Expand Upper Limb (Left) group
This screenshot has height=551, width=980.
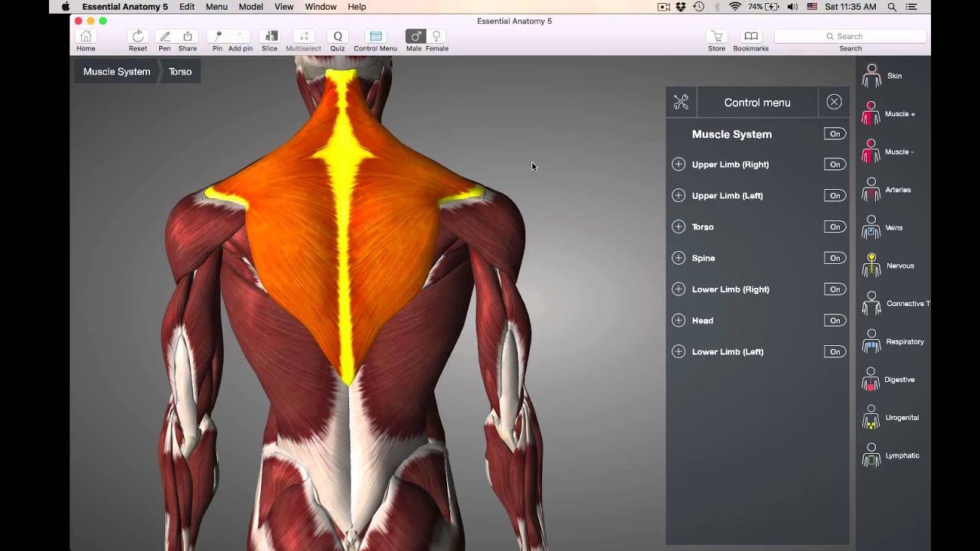coord(678,195)
